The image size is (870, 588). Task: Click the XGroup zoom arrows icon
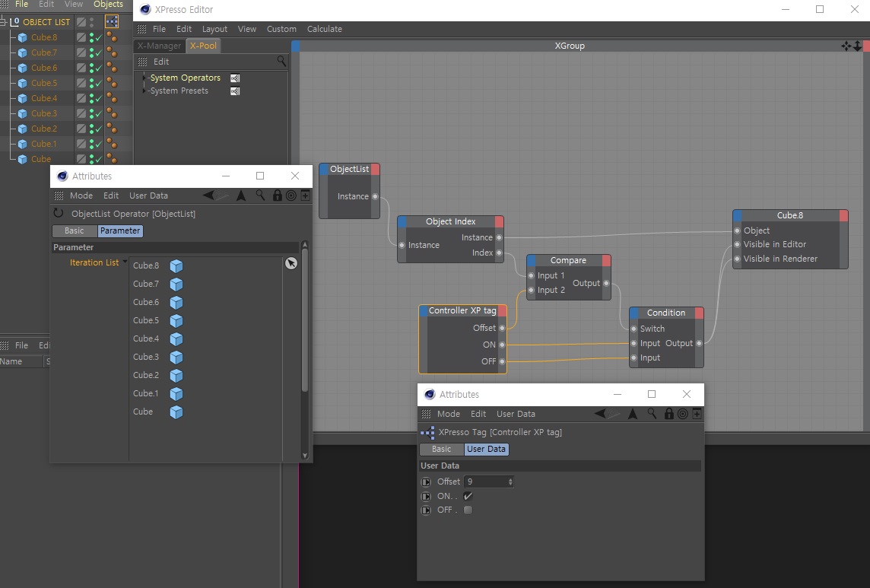pyautogui.click(x=857, y=46)
